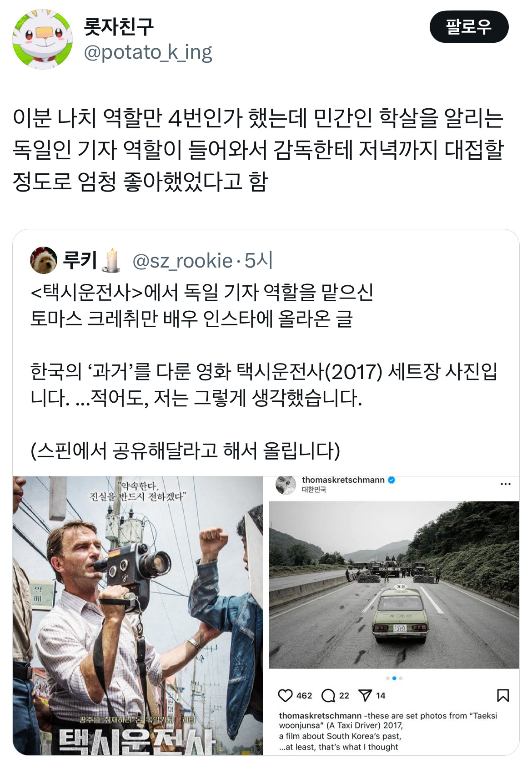Click the thomaskretschmann username at top
The width and height of the screenshot is (532, 774).
pos(343,480)
